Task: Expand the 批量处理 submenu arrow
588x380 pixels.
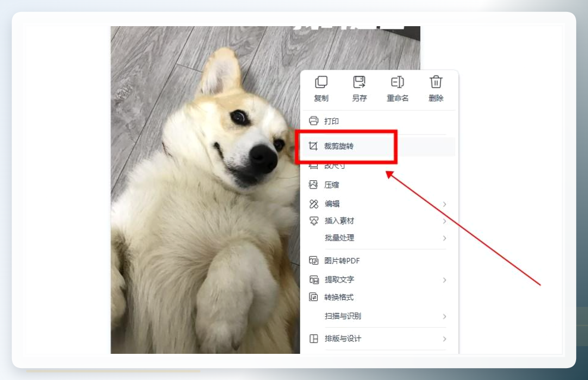Action: click(x=445, y=238)
